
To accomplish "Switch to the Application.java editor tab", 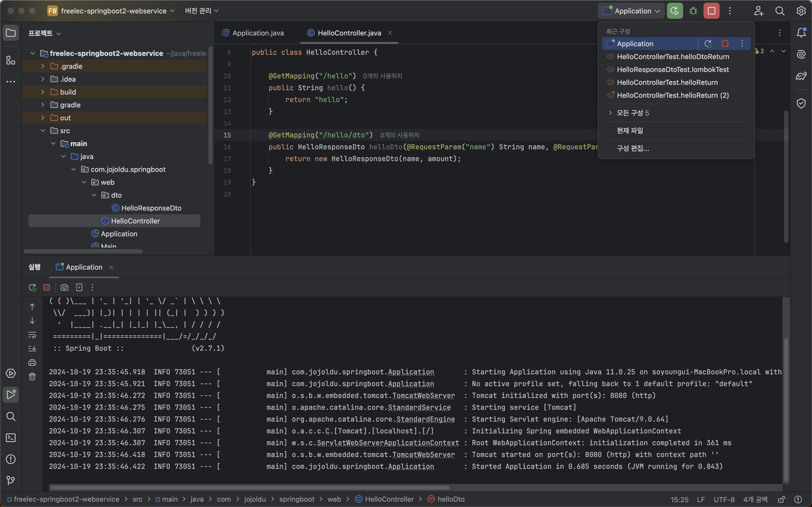I will tap(258, 33).
